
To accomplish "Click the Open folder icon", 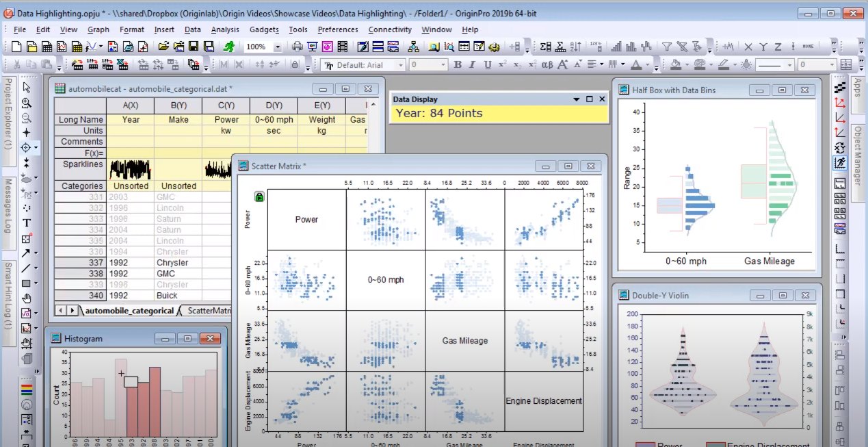I will [163, 47].
